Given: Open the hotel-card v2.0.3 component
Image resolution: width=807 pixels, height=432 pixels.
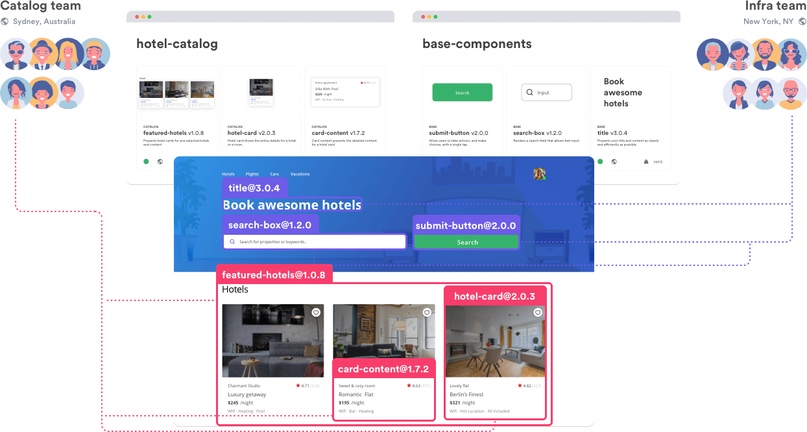Looking at the screenshot, I should tap(251, 133).
